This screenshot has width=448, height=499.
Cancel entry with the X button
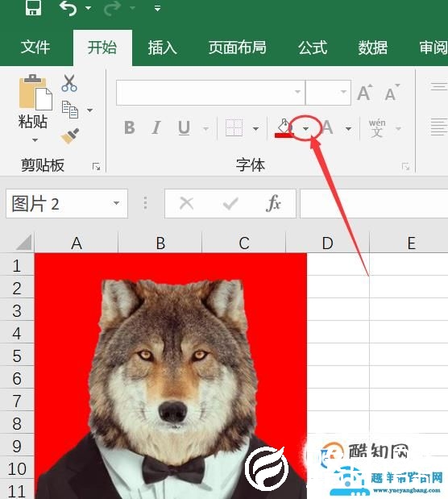tap(186, 203)
